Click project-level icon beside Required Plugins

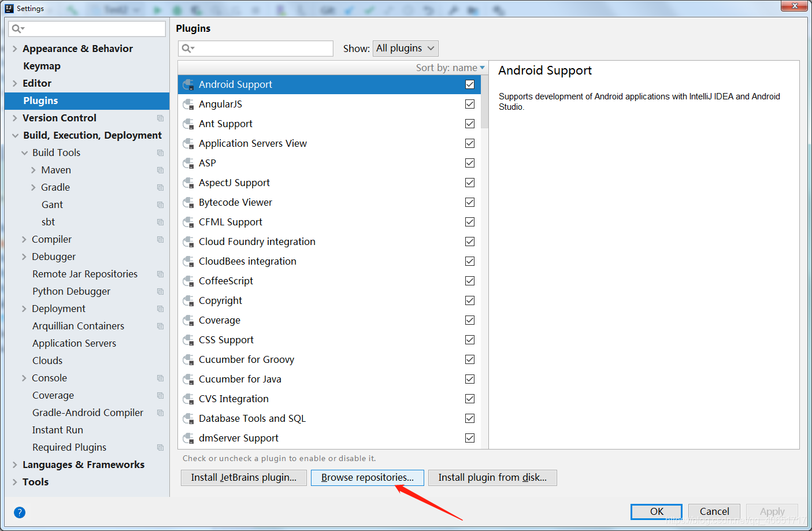[x=160, y=447]
